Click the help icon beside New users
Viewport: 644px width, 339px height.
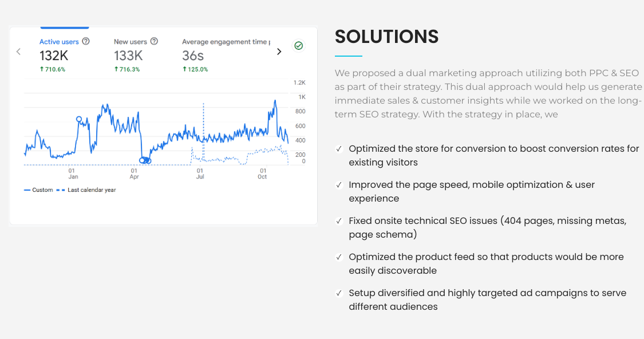(x=154, y=42)
